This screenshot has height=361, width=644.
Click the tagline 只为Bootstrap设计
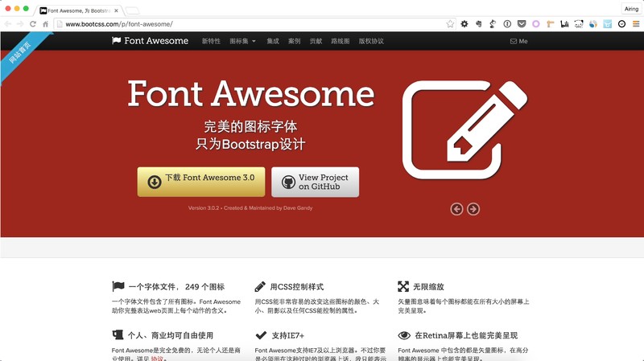pyautogui.click(x=250, y=144)
